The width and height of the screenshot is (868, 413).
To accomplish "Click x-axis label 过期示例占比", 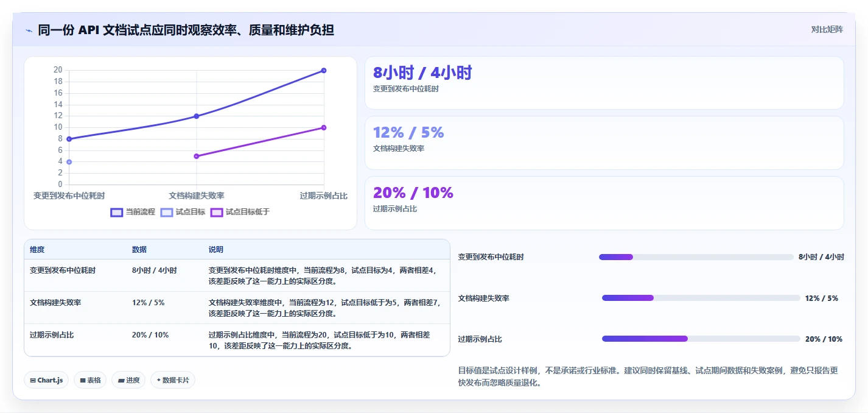I will (324, 196).
